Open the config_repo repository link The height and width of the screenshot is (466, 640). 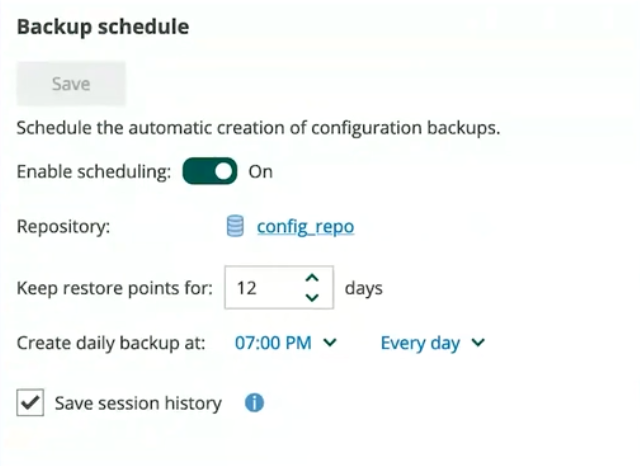305,226
